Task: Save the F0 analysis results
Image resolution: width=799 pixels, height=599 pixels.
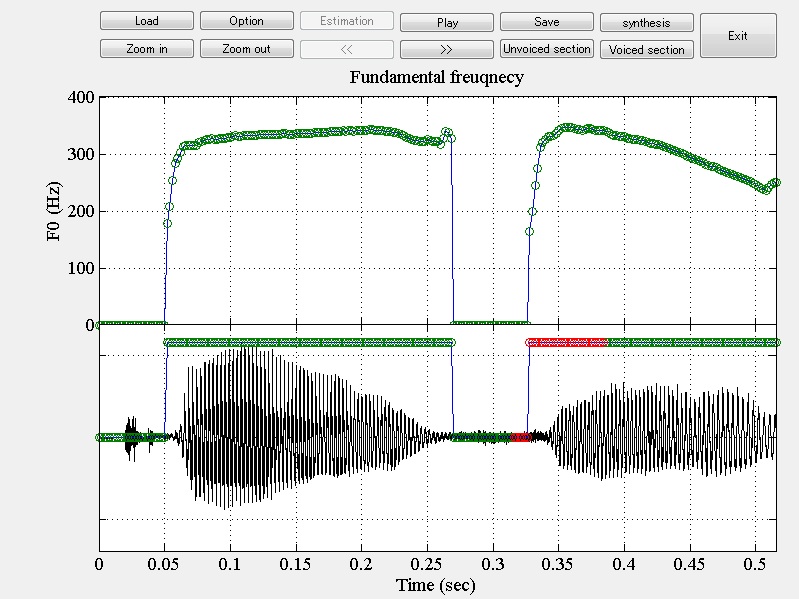Action: (547, 22)
